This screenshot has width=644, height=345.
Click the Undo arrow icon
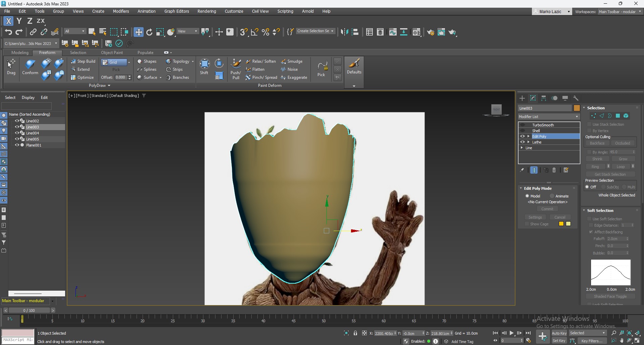pyautogui.click(x=8, y=32)
